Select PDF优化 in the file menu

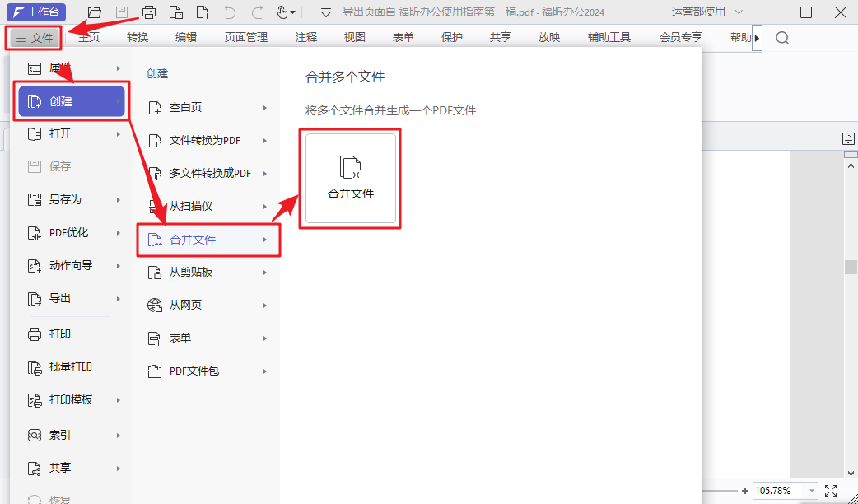(x=72, y=232)
